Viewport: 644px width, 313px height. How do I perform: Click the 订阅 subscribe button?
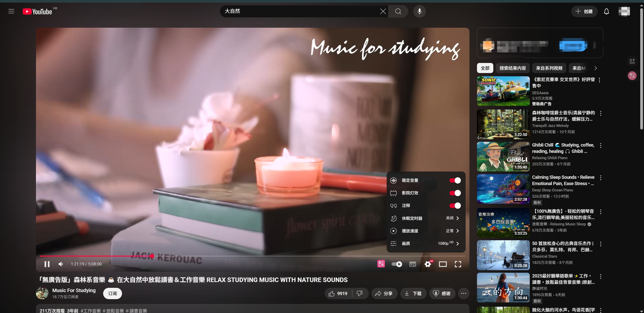[x=112, y=293]
